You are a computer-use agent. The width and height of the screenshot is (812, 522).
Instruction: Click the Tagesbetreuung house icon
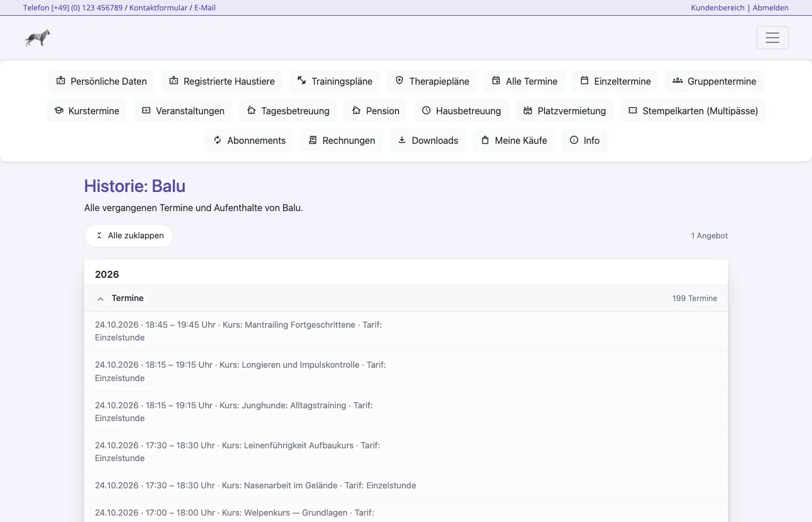click(x=251, y=110)
